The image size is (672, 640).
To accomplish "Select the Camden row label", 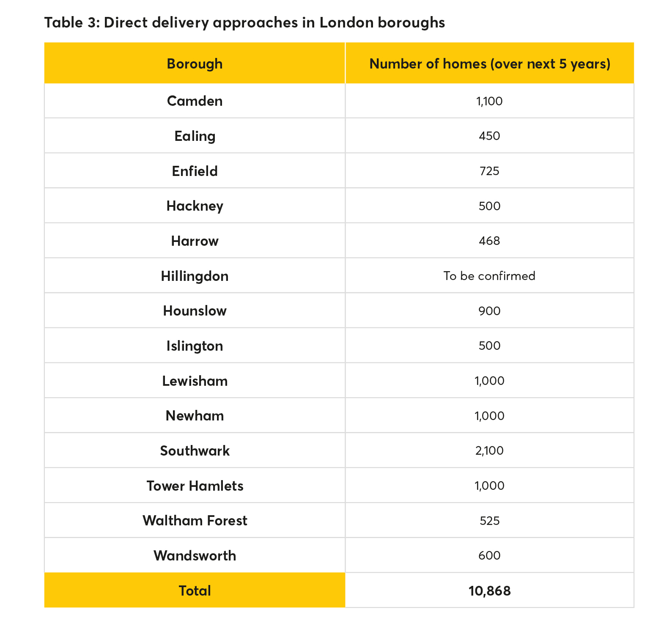I will [195, 101].
